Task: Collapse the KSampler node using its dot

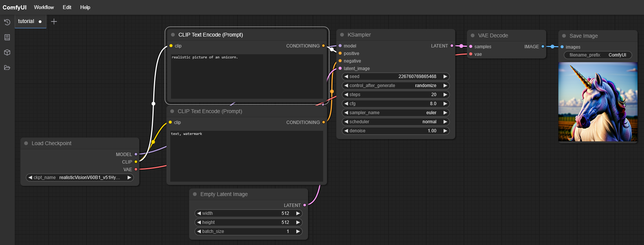Action: pyautogui.click(x=342, y=35)
